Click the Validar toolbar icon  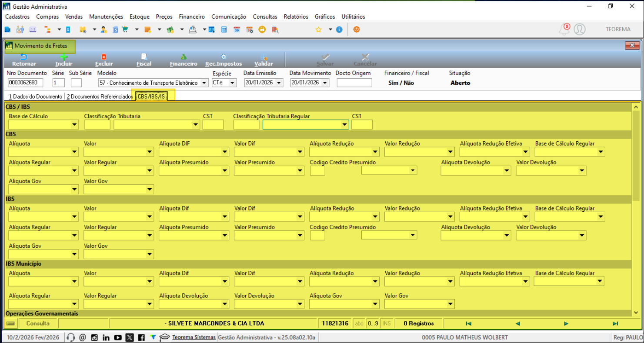coord(264,57)
